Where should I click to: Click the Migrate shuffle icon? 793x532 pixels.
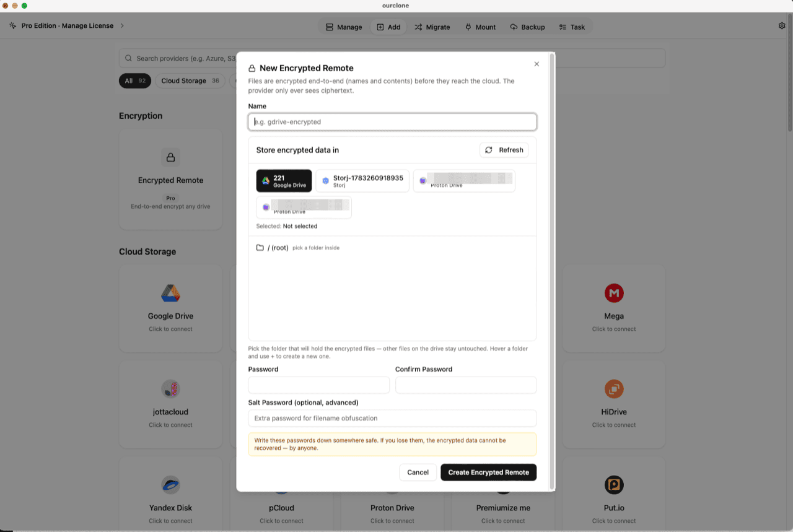pos(418,27)
